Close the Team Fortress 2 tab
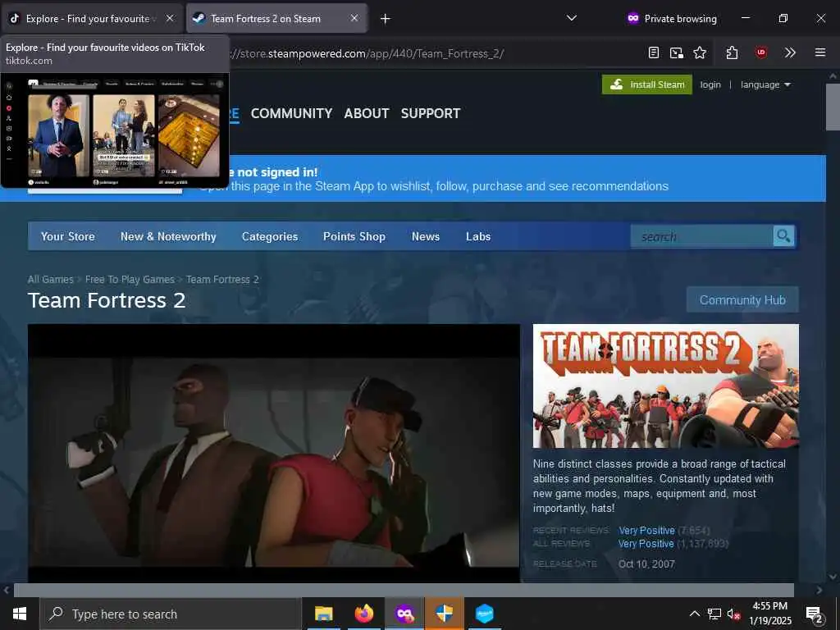Viewport: 840px width, 630px height. click(354, 18)
